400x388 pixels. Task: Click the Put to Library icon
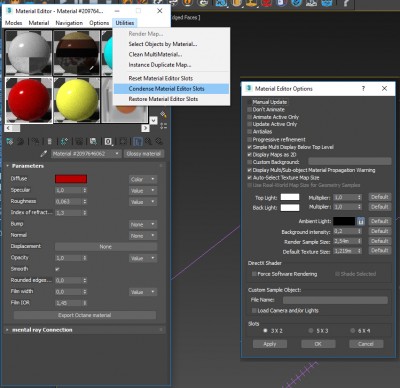point(93,142)
